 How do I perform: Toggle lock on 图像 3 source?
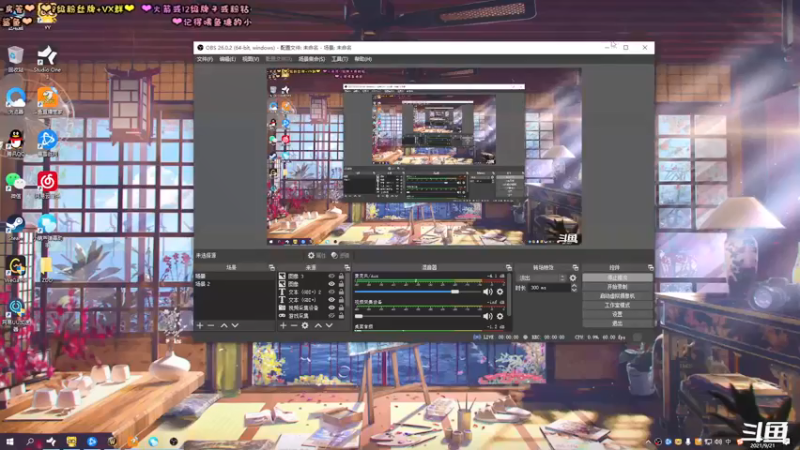(x=341, y=276)
